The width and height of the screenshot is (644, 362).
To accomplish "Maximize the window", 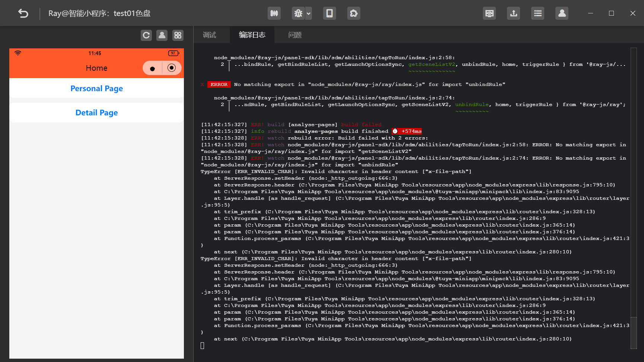I will point(611,13).
